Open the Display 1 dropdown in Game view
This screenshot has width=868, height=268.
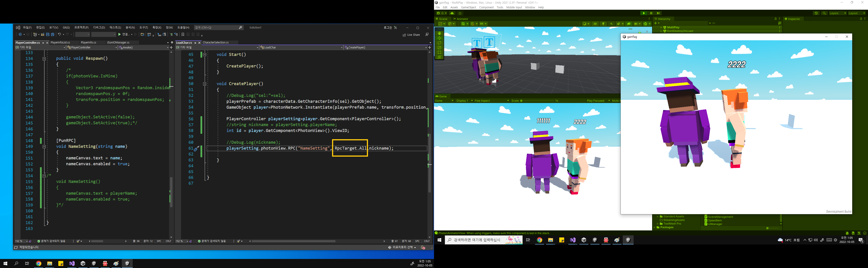(464, 100)
